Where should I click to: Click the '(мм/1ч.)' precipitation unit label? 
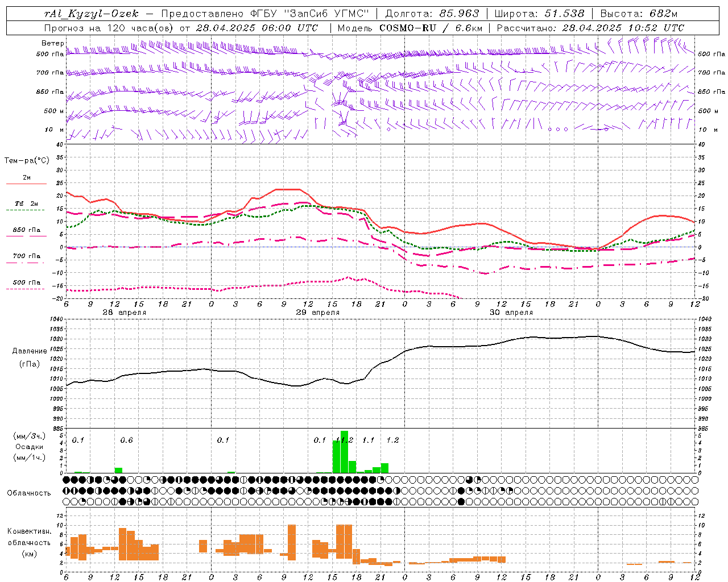click(x=30, y=458)
